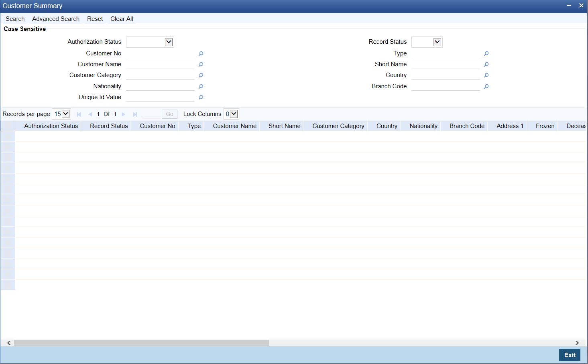This screenshot has height=364, width=588.
Task: Close the Customer Summary window
Action: click(581, 6)
